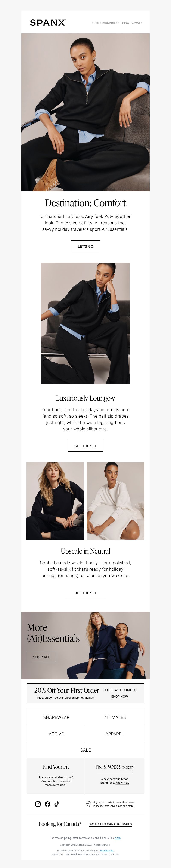Open the cream sweatsuit model photo
The height and width of the screenshot is (868, 171).
(115, 501)
